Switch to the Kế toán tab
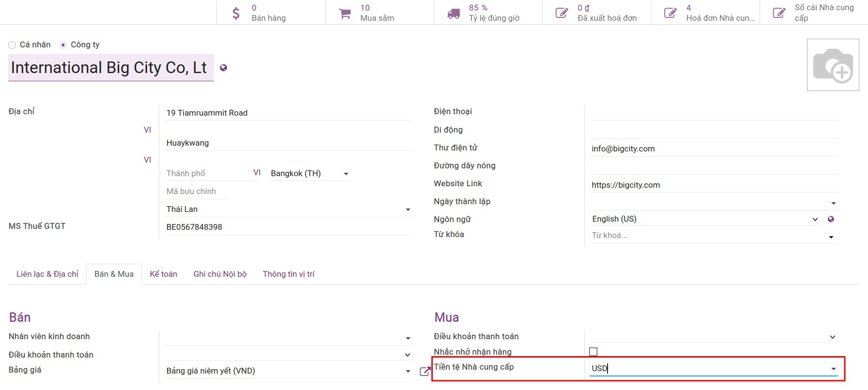Viewport: 868px width, 390px height. click(163, 274)
